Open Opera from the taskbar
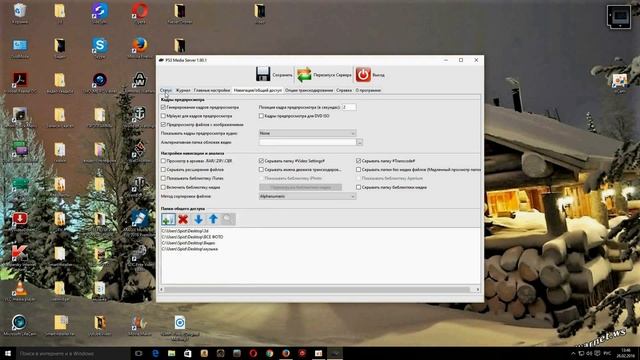640x360 pixels. (x=253, y=353)
